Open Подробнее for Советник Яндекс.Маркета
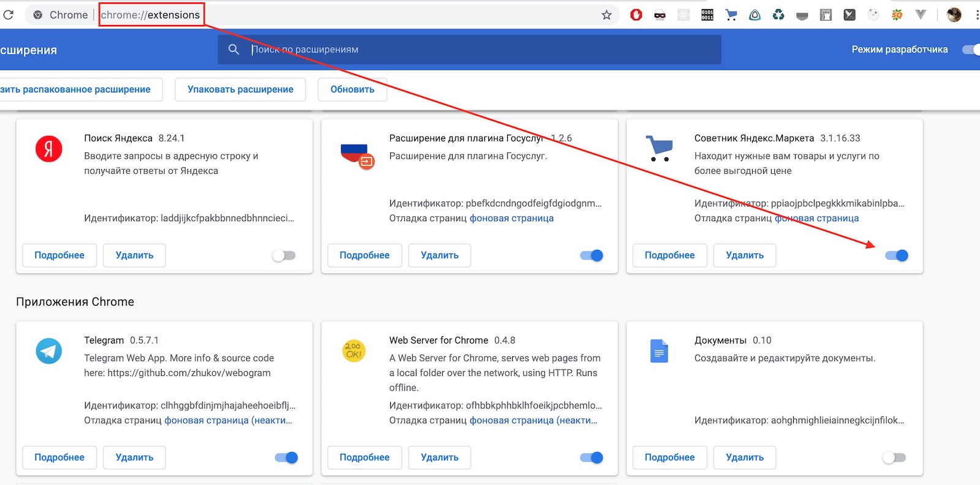This screenshot has width=980, height=485. (x=669, y=255)
